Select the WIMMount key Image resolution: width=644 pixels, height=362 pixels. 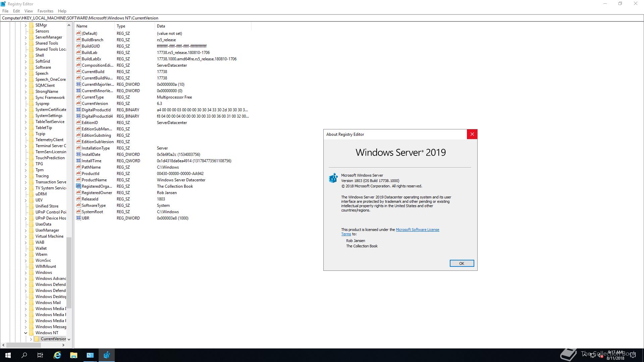(x=46, y=266)
